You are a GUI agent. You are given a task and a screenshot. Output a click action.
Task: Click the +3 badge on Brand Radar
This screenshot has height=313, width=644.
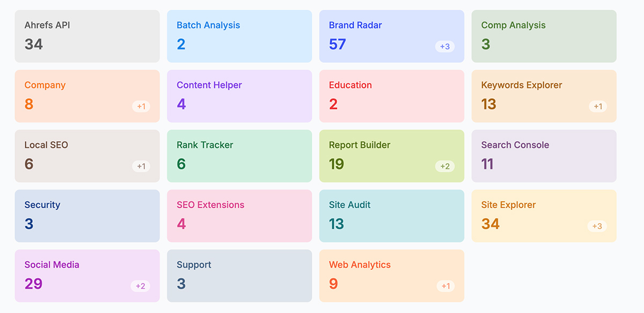coord(445,47)
